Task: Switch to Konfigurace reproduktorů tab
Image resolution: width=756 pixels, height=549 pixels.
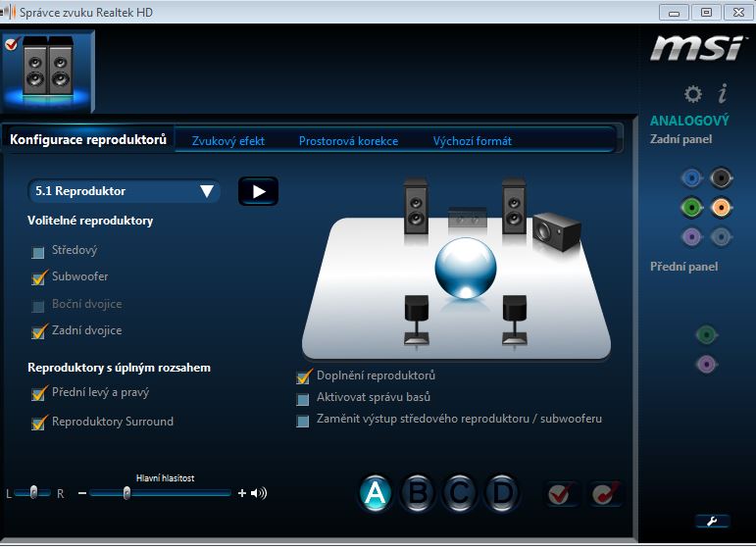Action: 88,140
